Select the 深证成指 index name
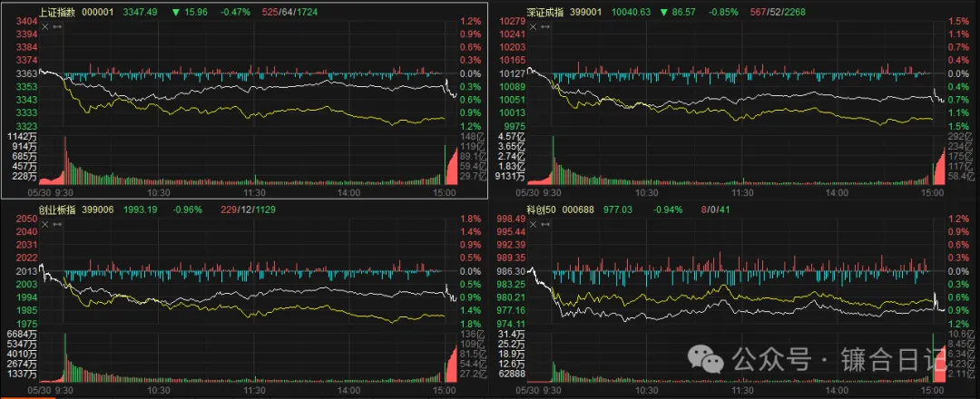Screen dimensions: 980x399 point(545,11)
